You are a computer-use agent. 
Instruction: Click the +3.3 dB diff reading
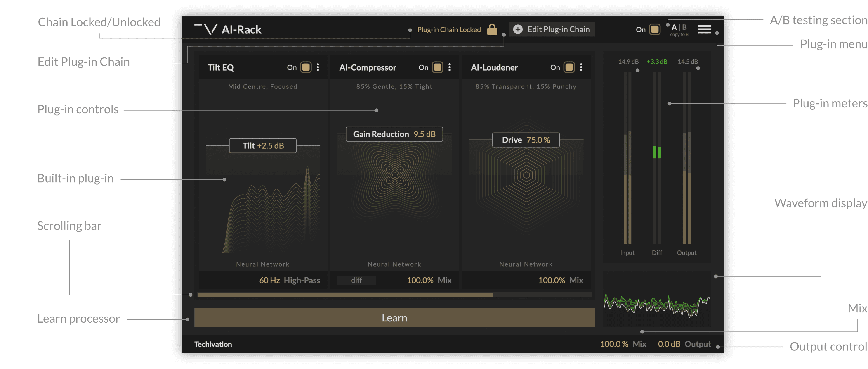pyautogui.click(x=657, y=62)
